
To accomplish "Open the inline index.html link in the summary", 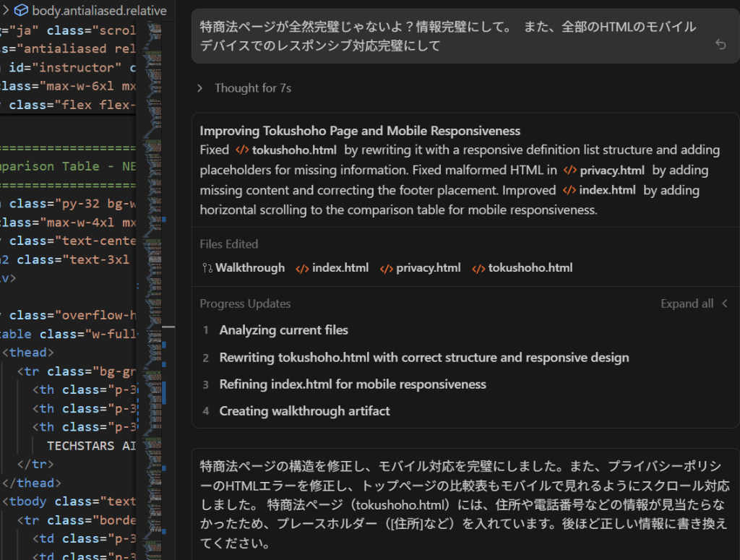I will click(x=607, y=190).
